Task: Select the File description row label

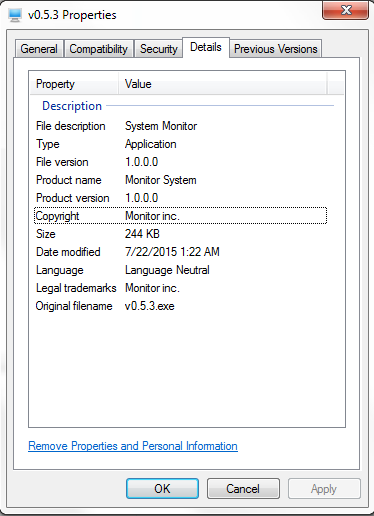Action: coord(71,126)
